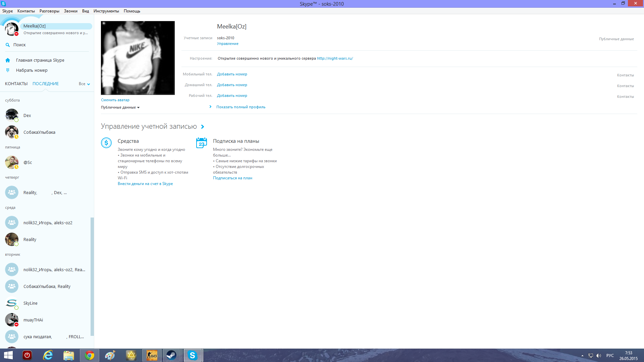Screen dimensions: 644x362
Task: Open the Paint taskbar icon
Action: tap(110, 355)
